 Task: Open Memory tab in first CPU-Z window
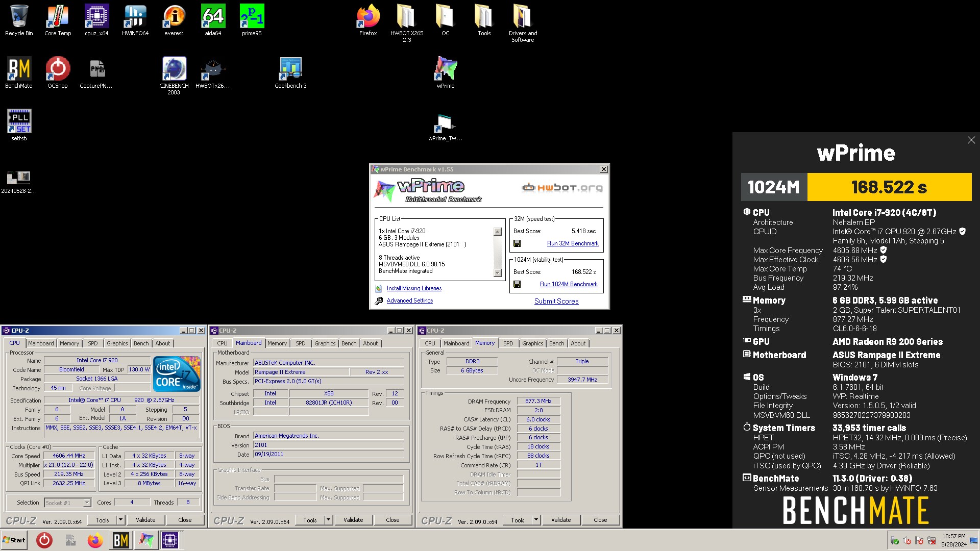click(x=69, y=343)
